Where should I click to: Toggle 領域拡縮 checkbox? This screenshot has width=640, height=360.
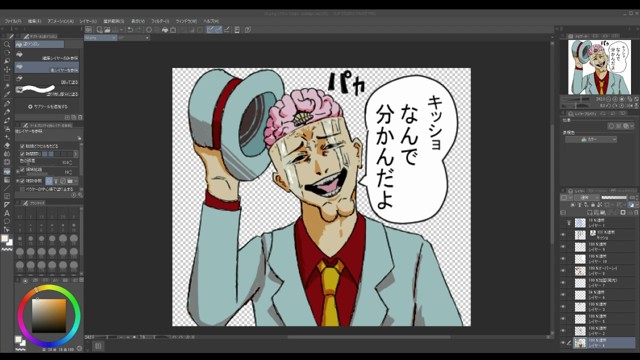point(22,170)
